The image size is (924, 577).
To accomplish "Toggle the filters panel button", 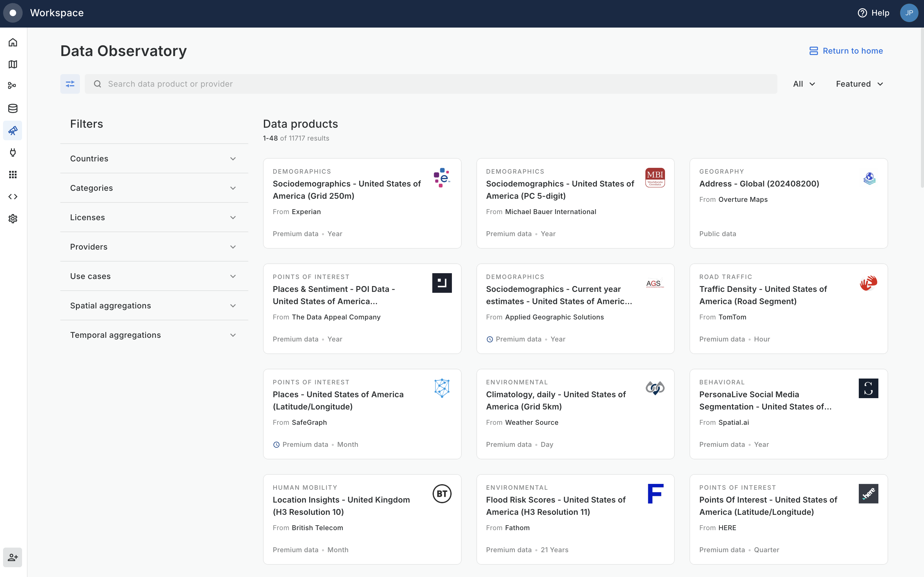I will (70, 84).
